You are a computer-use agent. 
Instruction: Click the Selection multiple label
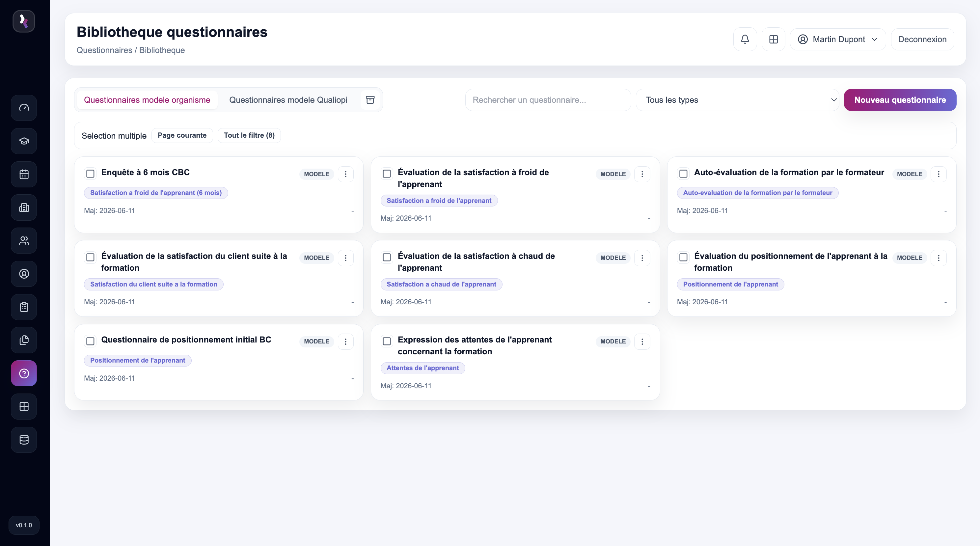click(x=114, y=135)
